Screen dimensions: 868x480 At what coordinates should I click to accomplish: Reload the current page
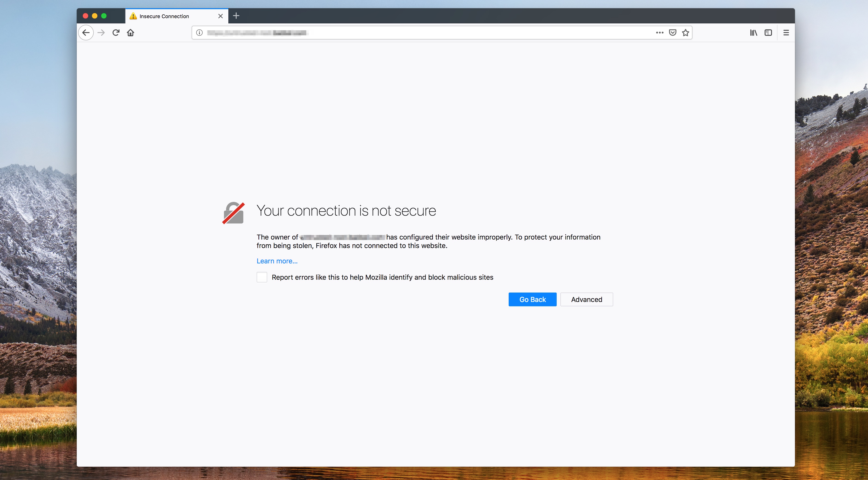pos(116,33)
